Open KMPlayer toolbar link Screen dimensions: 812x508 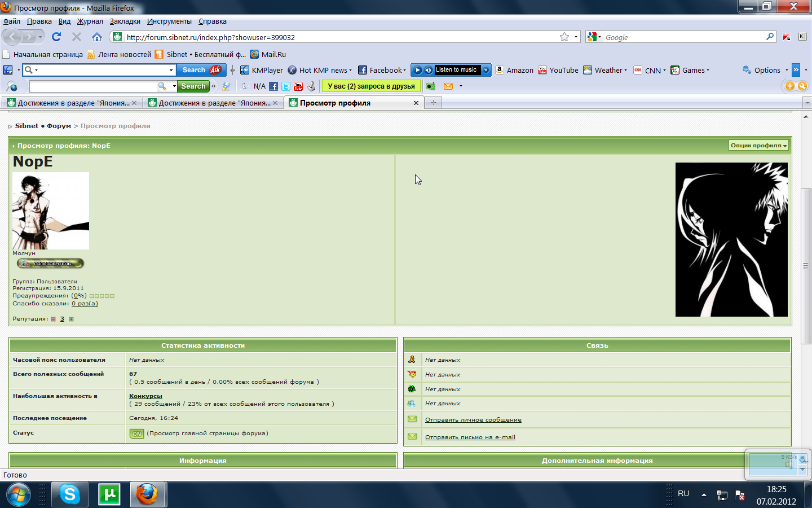pos(262,70)
